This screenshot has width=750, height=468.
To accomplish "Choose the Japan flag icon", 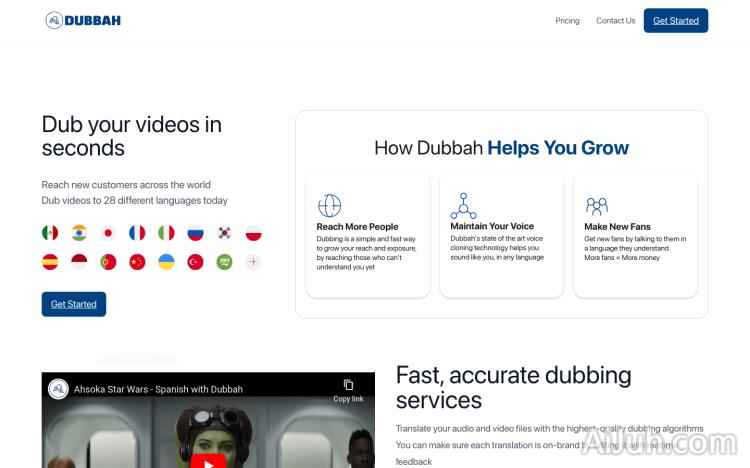I will click(108, 232).
